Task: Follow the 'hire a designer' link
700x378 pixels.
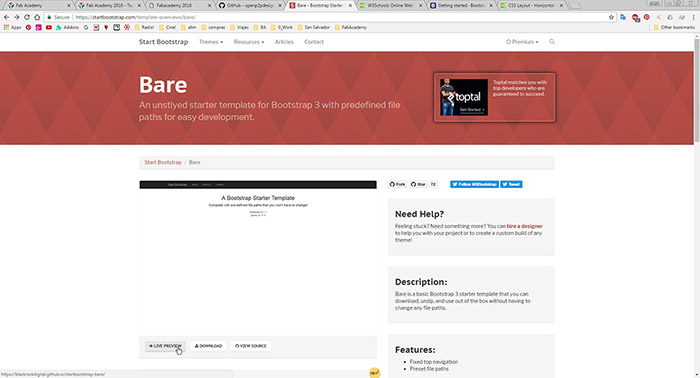Action: (x=525, y=226)
